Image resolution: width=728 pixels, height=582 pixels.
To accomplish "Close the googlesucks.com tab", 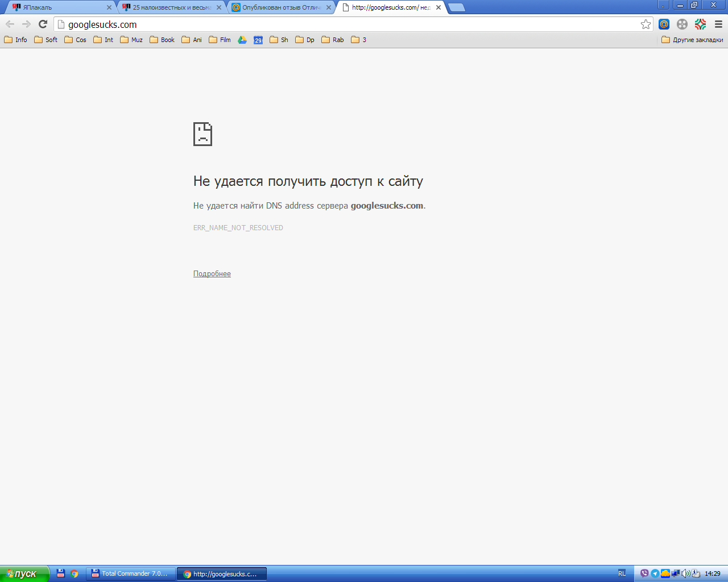I will click(439, 7).
